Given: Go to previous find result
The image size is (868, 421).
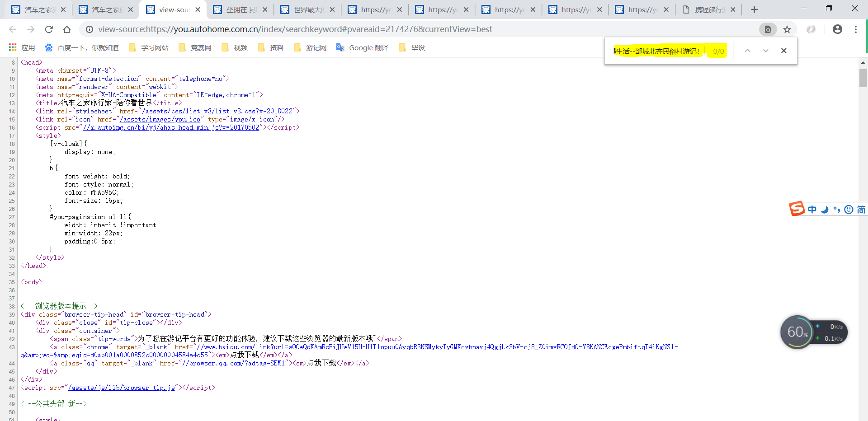Looking at the screenshot, I should pyautogui.click(x=747, y=51).
